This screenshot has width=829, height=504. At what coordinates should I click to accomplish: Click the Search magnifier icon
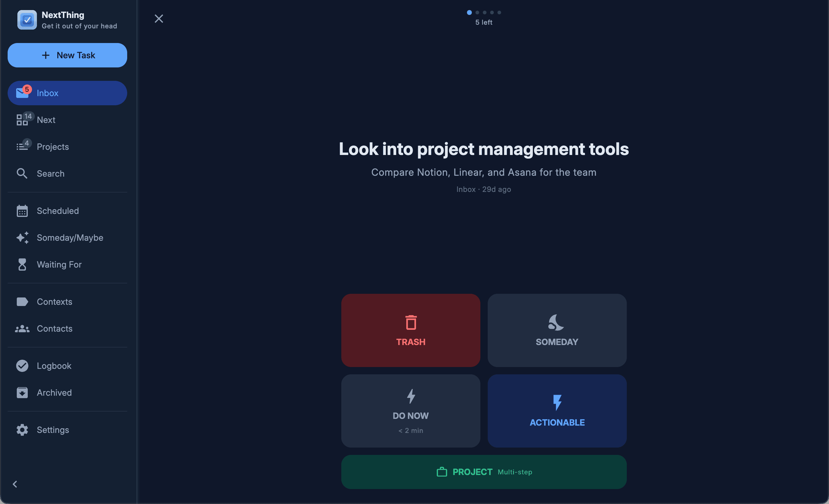coord(22,174)
